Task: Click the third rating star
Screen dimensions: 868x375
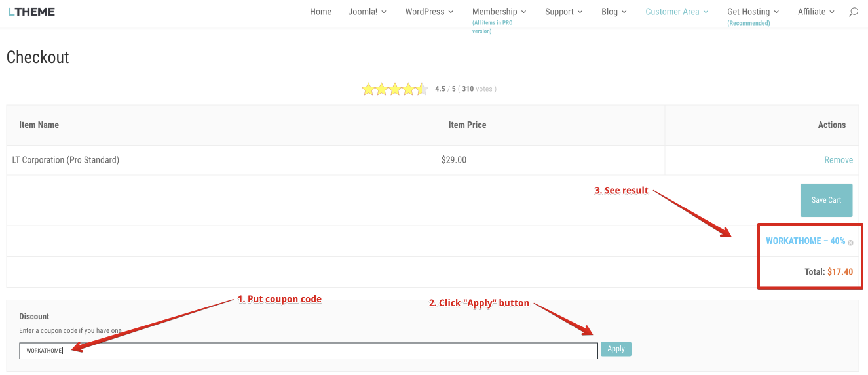Action: pos(395,89)
